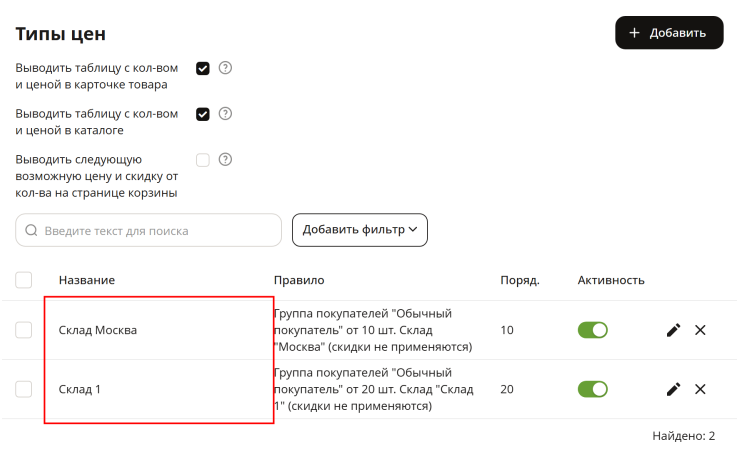Open the Склад 1 price type

pos(79,390)
